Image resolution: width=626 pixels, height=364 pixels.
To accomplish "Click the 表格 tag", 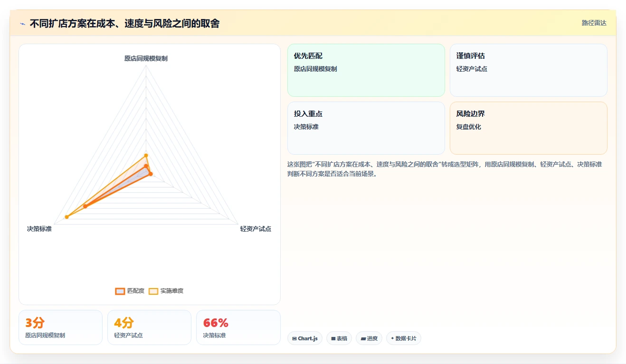I will 339,338.
